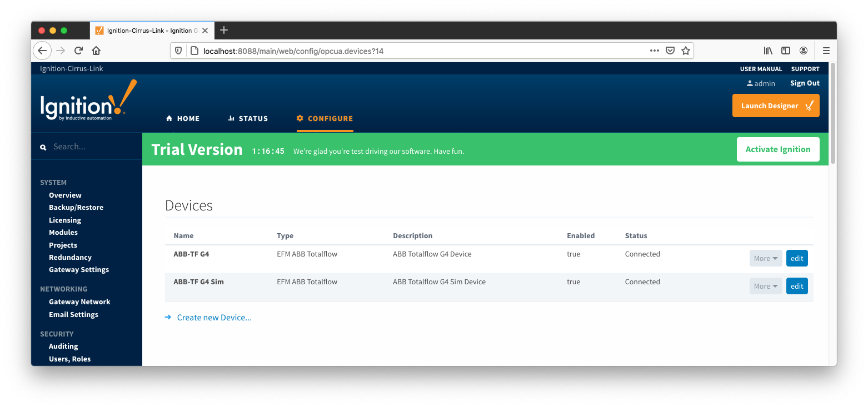Click the ABB-TF G4 device name
Viewport: 868px width, 407px height.
(x=191, y=254)
